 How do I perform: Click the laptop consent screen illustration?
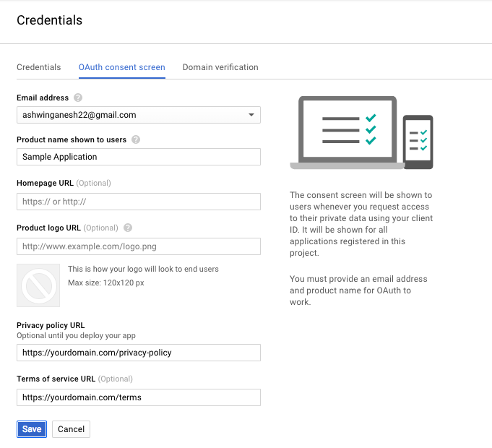(x=348, y=133)
